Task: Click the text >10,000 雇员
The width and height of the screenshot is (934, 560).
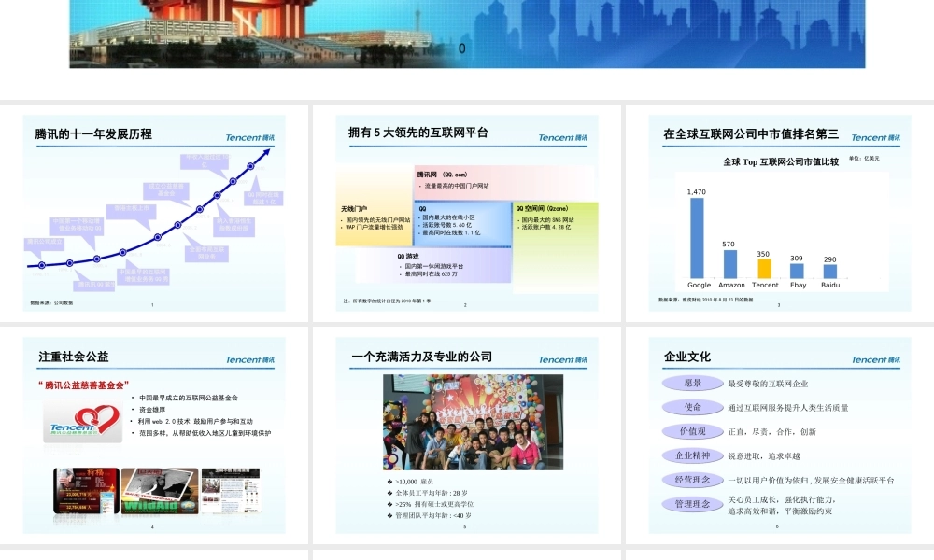Action: pyautogui.click(x=414, y=482)
